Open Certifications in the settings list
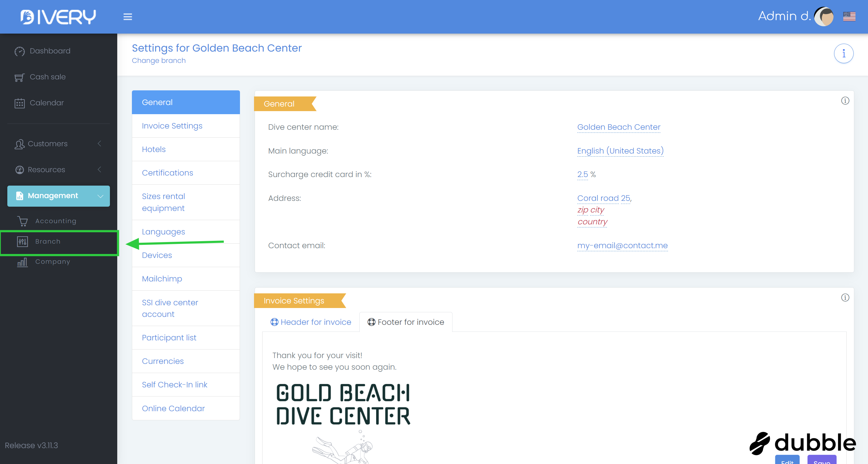 pos(167,173)
